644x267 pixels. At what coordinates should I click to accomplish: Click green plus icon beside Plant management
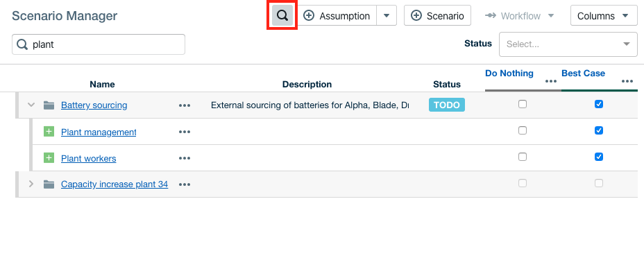pos(49,132)
